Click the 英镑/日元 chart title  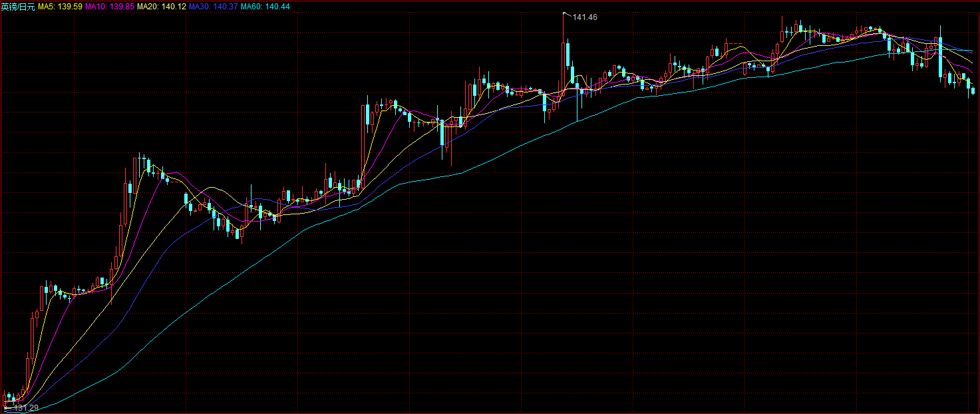[x=18, y=6]
